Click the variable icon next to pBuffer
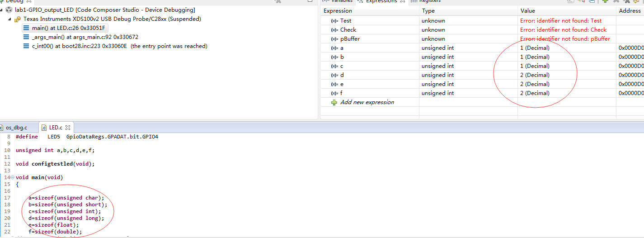This screenshot has width=644, height=238. tap(334, 39)
